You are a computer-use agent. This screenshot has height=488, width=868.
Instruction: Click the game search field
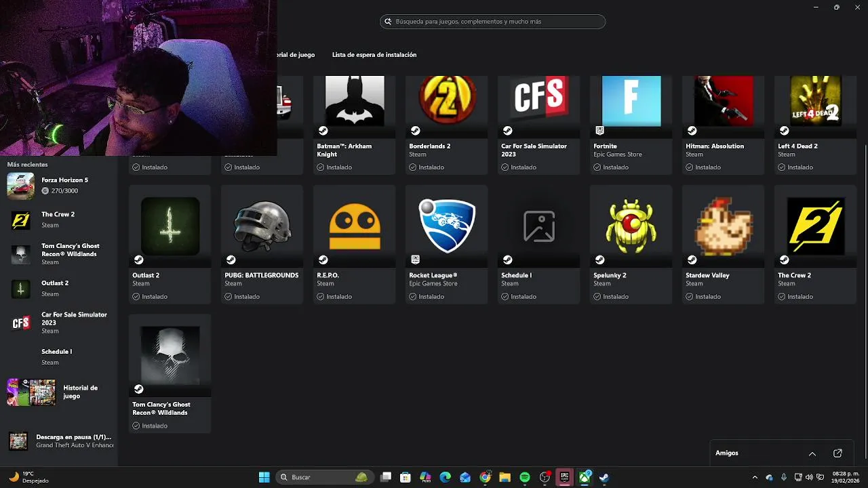pos(492,22)
